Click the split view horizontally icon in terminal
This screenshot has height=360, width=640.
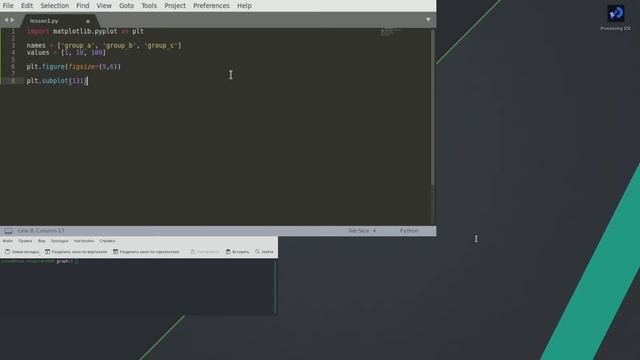[116, 252]
